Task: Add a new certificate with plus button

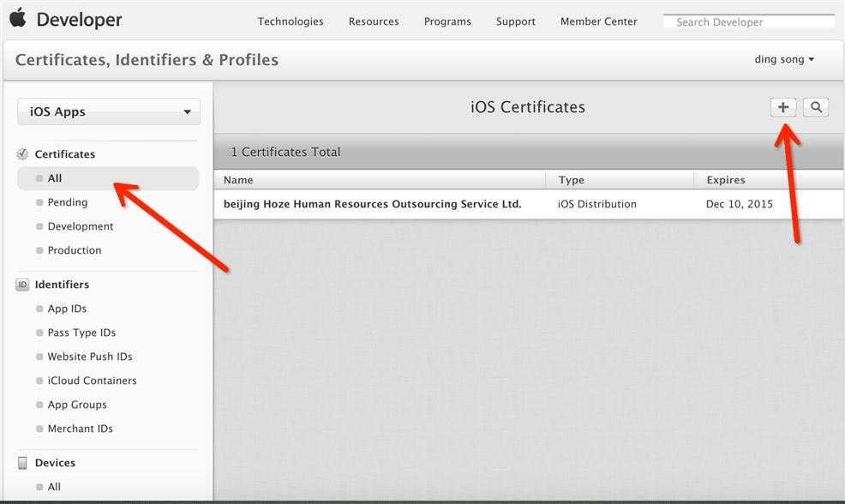Action: point(783,107)
